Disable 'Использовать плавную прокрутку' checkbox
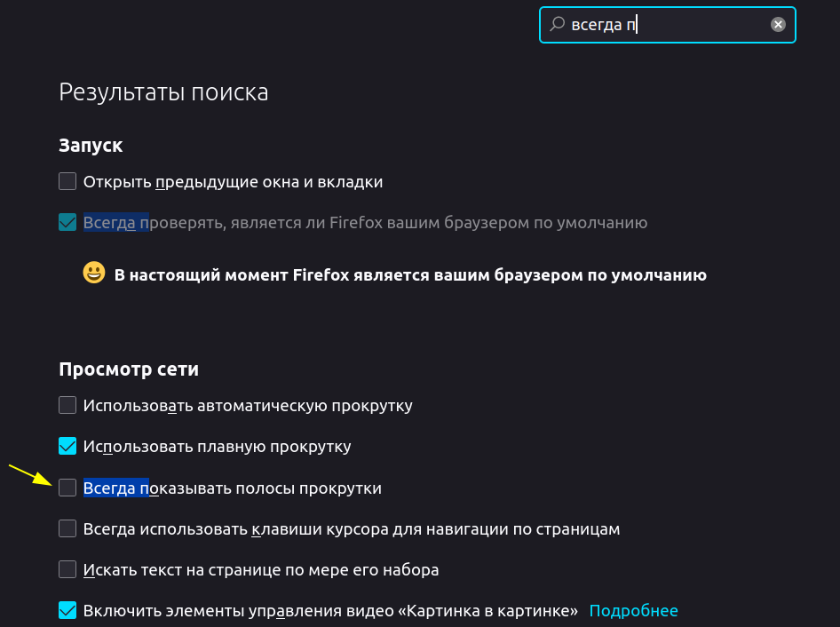This screenshot has height=627, width=840. (67, 446)
